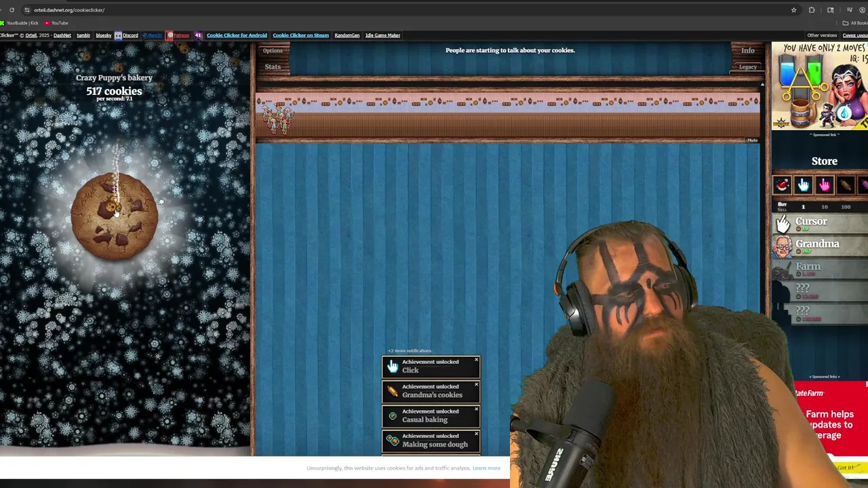This screenshot has width=868, height=488.
Task: Open the Click achievement cursor icon
Action: tap(393, 366)
